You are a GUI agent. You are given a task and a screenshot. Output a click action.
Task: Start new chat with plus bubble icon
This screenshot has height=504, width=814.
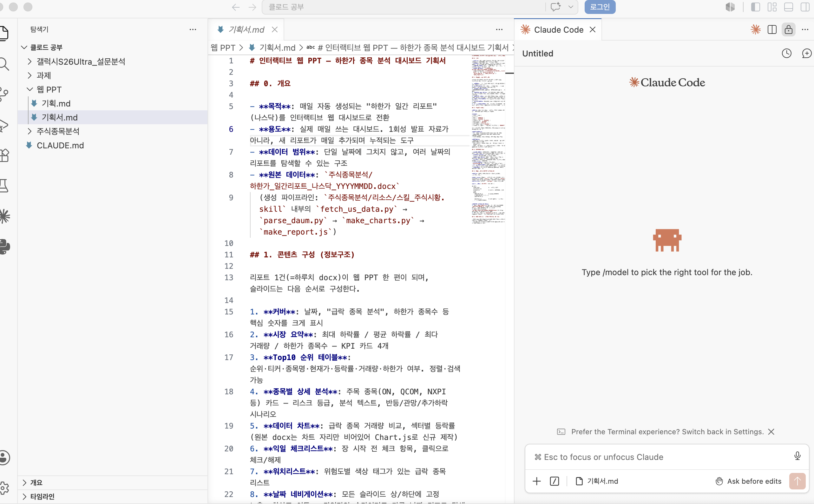point(807,53)
